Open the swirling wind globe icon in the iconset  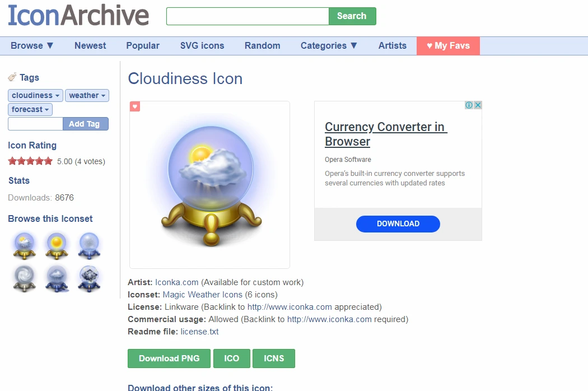25,278
